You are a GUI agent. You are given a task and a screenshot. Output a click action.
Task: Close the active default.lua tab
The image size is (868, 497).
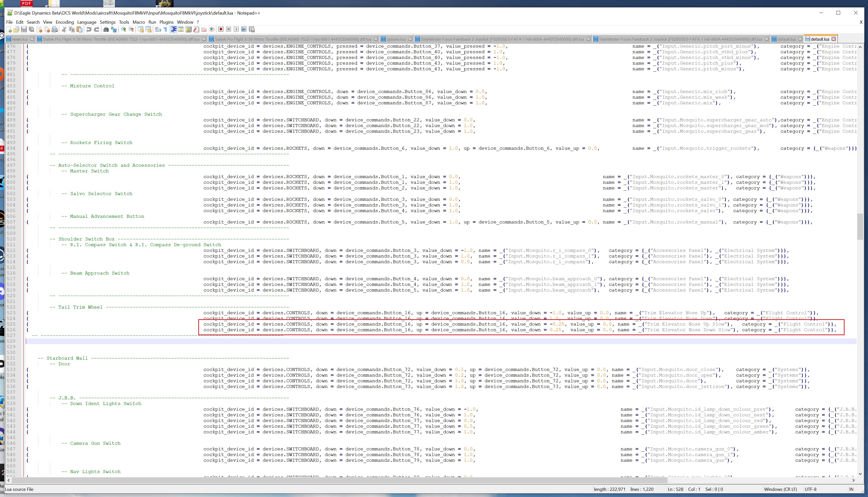833,39
